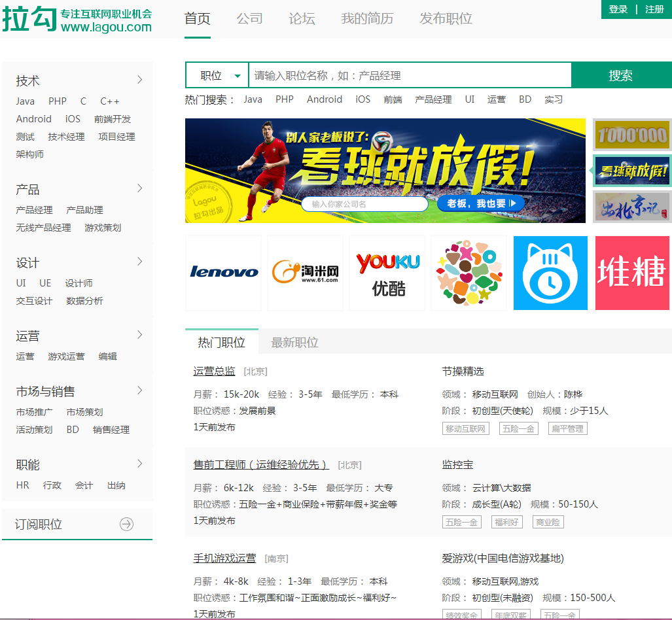Select 出纳 in sidebar

(x=116, y=485)
